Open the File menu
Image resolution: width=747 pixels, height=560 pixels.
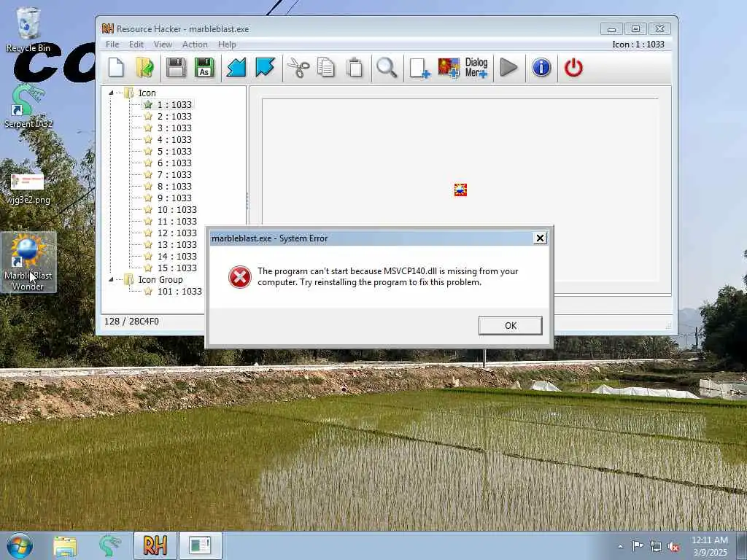pos(112,44)
